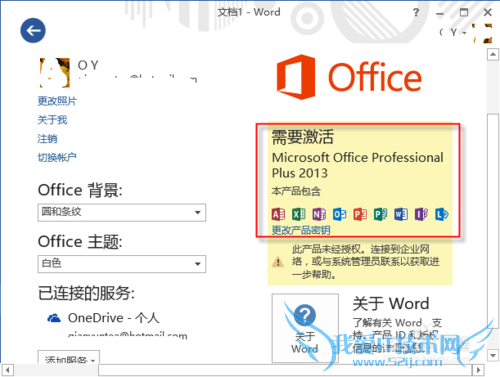Click the large Office logo
The image size is (500, 377).
click(349, 77)
